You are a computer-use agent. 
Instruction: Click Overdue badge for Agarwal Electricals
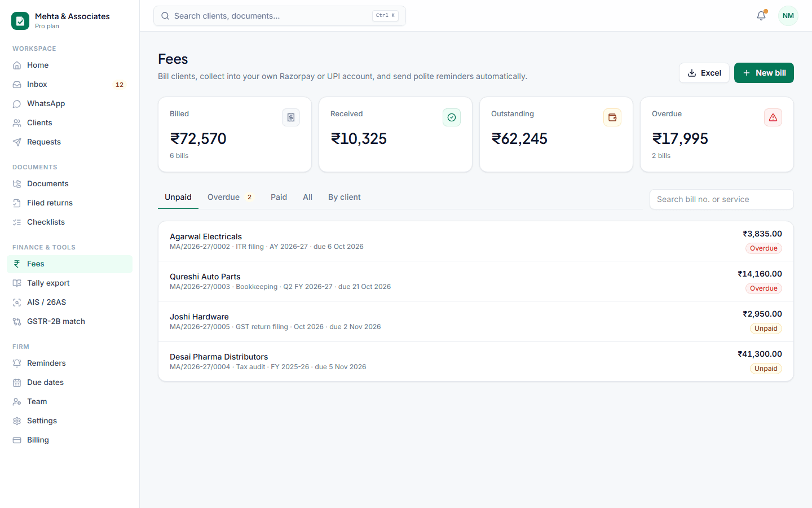click(764, 248)
